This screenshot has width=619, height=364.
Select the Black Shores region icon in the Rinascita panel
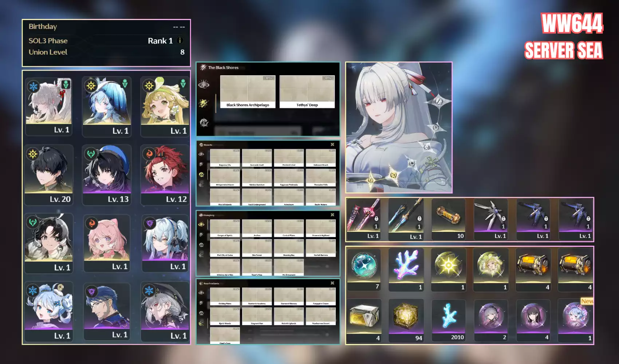201,164
